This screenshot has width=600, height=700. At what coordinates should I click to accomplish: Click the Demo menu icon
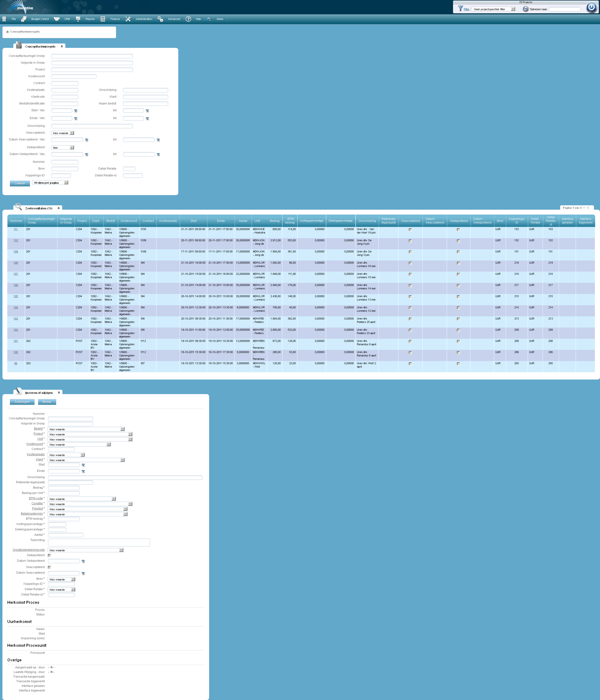pyautogui.click(x=209, y=19)
